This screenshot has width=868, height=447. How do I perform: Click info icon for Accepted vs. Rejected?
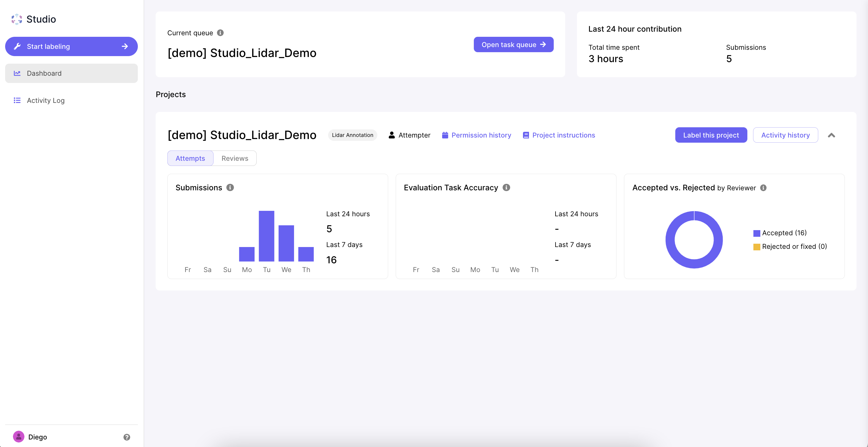point(763,188)
